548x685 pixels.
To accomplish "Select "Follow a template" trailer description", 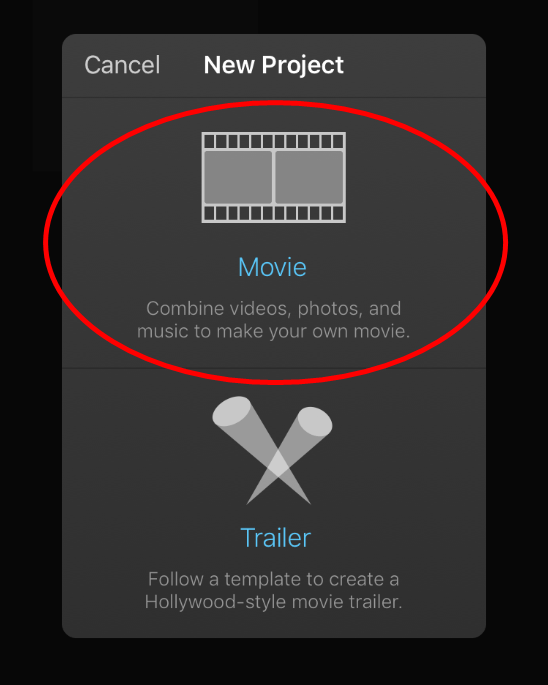I will pos(274,590).
